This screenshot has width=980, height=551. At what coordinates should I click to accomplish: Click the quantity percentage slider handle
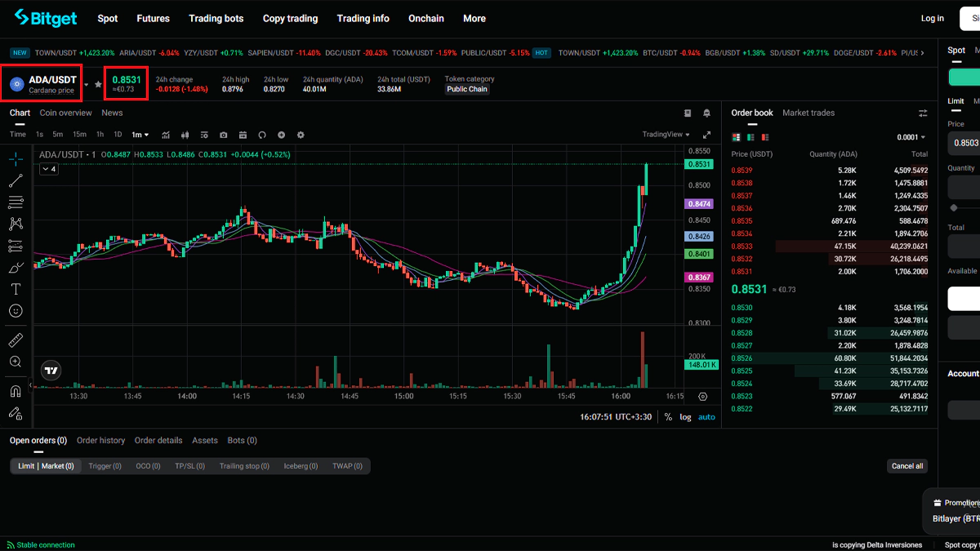(954, 208)
